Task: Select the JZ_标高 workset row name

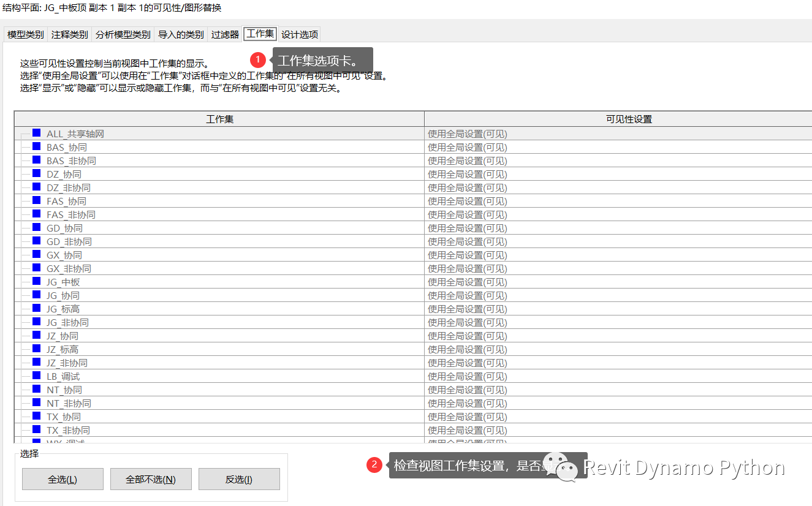Action: click(x=63, y=349)
